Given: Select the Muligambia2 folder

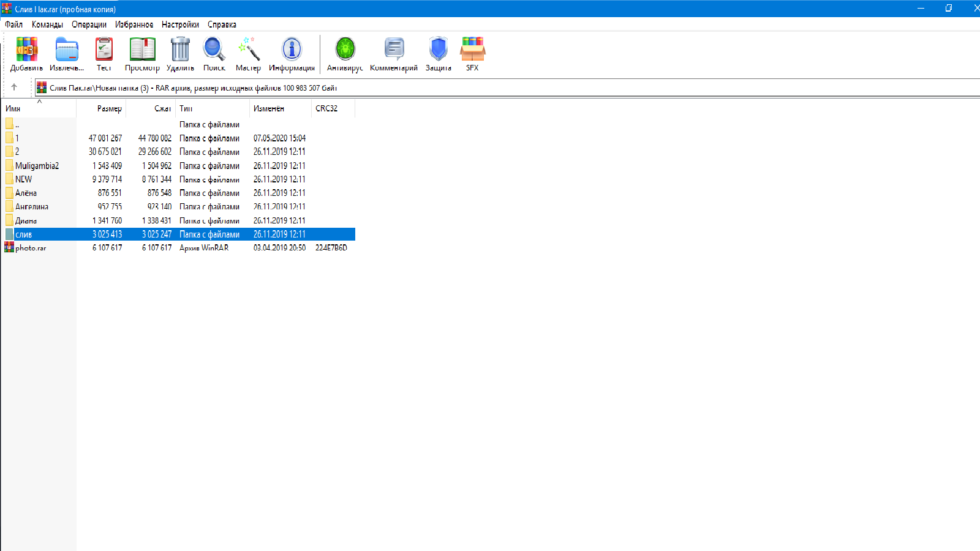Looking at the screenshot, I should coord(37,166).
